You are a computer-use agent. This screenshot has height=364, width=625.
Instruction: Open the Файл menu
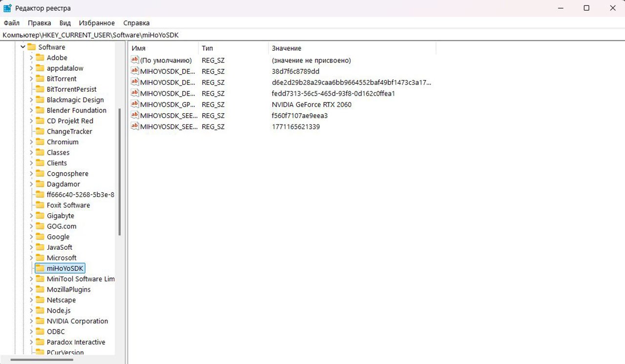pos(11,23)
